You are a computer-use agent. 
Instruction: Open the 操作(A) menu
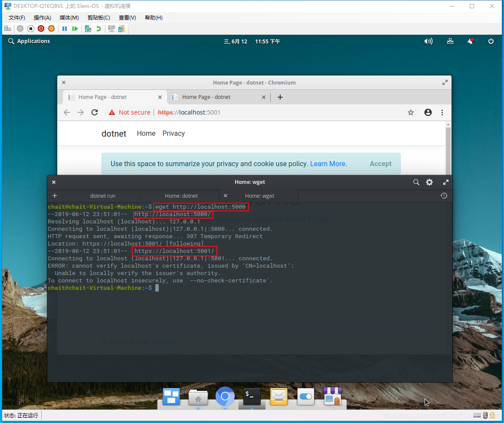(x=43, y=18)
